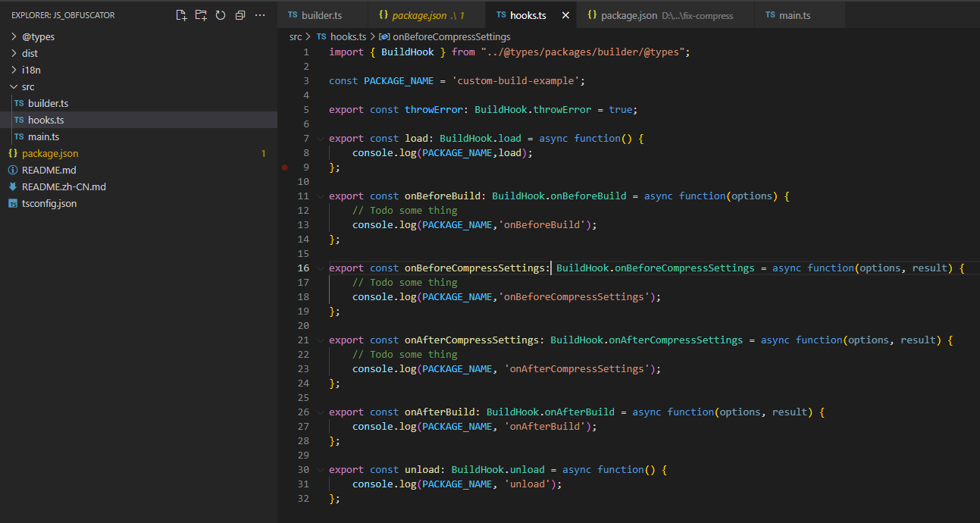980x523 pixels.
Task: Toggle the breakpoint on line 9
Action: point(285,167)
